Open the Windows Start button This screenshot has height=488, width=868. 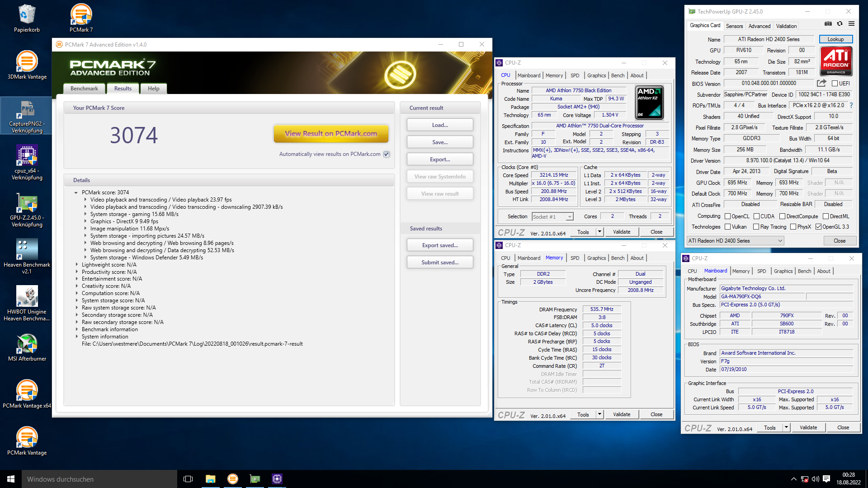coord(11,479)
